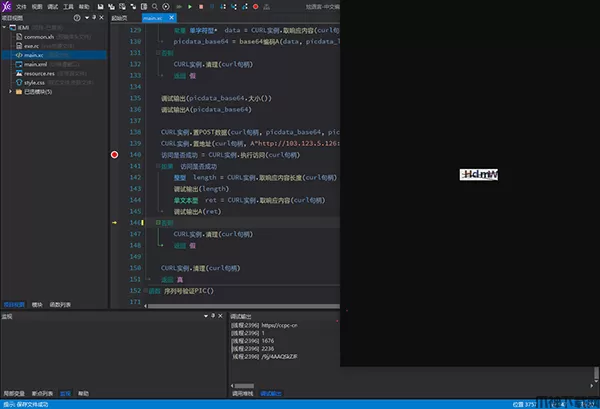Close the 监视 watch panel
This screenshot has height=409, width=600.
click(221, 316)
